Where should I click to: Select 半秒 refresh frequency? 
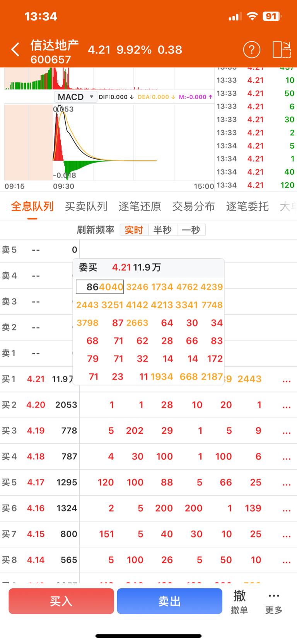[x=162, y=230]
